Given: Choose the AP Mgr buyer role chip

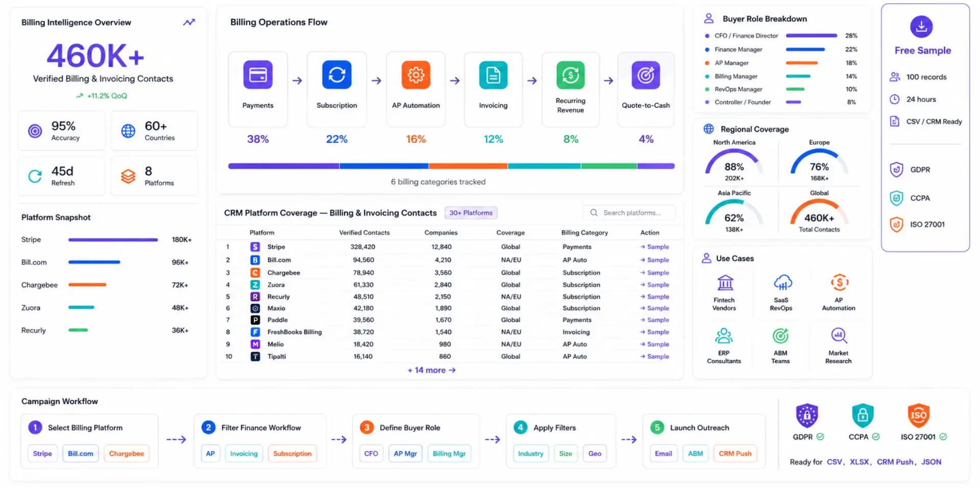Looking at the screenshot, I should (x=405, y=454).
